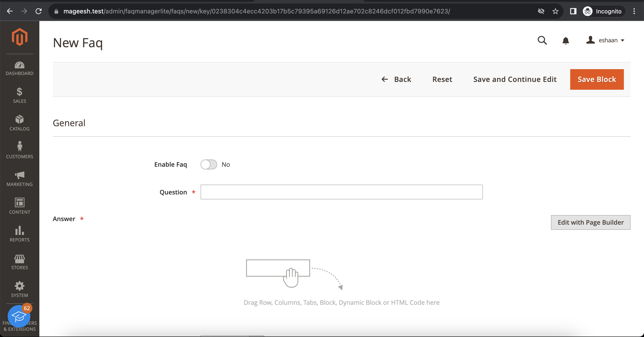Toggle the Enable Faq switch

coord(208,164)
